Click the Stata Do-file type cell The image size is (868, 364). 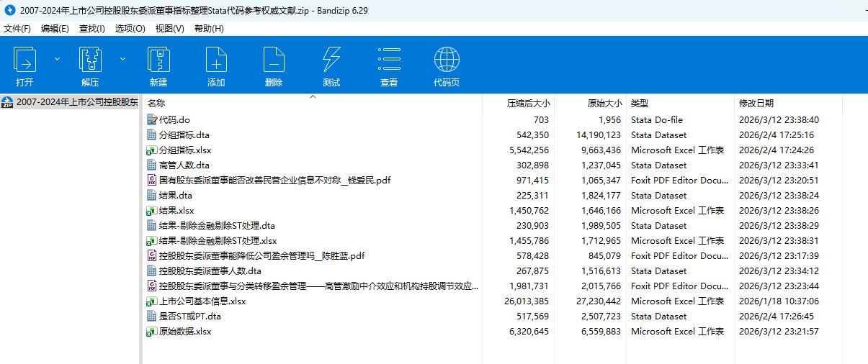click(x=657, y=120)
